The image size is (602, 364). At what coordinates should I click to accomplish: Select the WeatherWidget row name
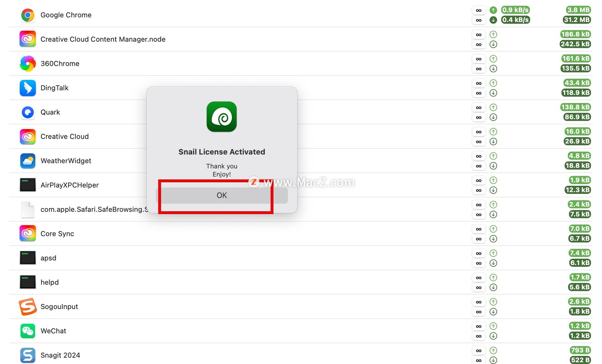[66, 161]
